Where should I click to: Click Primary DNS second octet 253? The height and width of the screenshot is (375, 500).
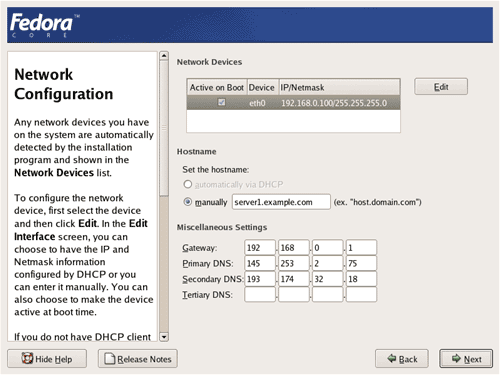click(x=294, y=263)
